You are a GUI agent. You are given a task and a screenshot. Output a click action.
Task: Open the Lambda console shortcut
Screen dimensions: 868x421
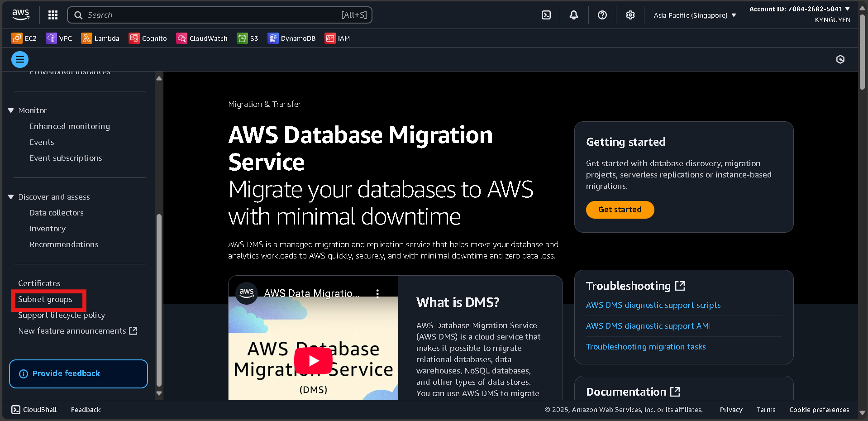tap(100, 38)
